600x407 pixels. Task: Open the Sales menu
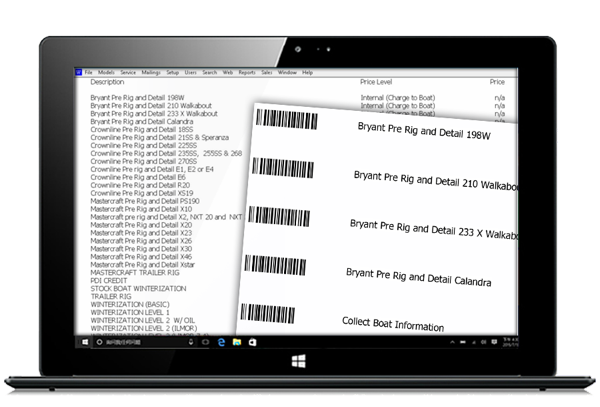click(267, 72)
